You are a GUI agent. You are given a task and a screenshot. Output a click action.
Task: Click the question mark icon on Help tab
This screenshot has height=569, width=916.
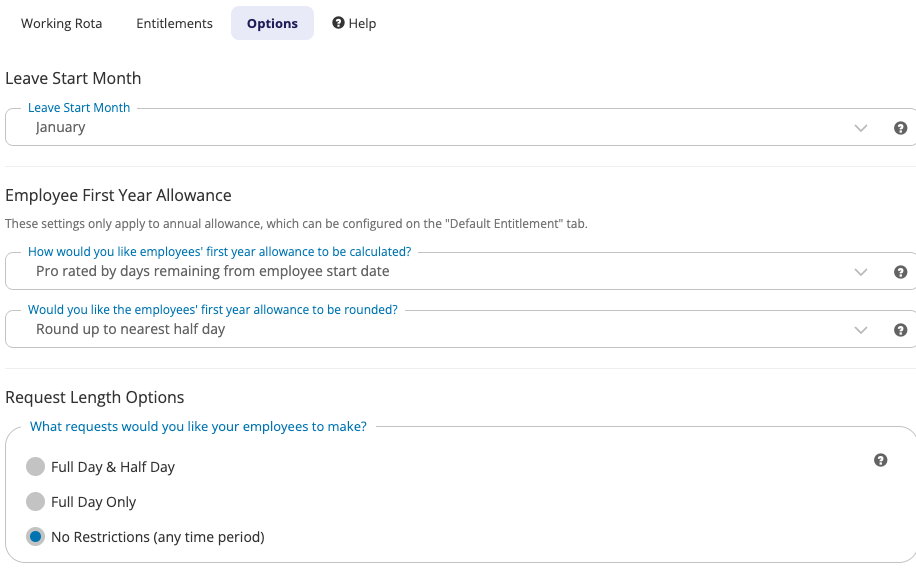(338, 23)
